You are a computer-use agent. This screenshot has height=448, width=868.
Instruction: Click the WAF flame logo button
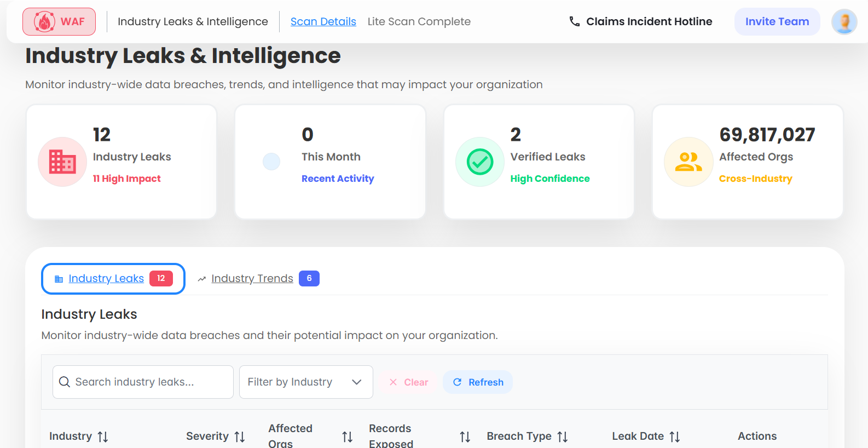click(59, 22)
